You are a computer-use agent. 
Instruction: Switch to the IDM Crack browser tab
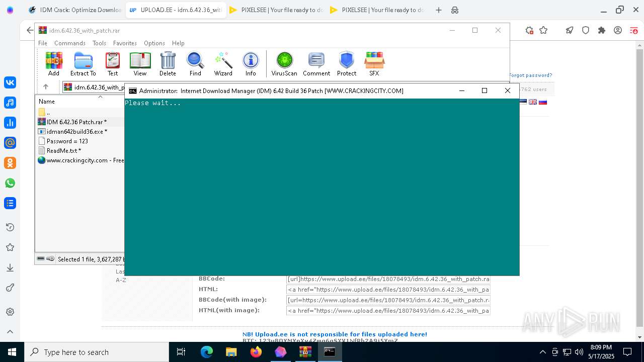pyautogui.click(x=75, y=10)
